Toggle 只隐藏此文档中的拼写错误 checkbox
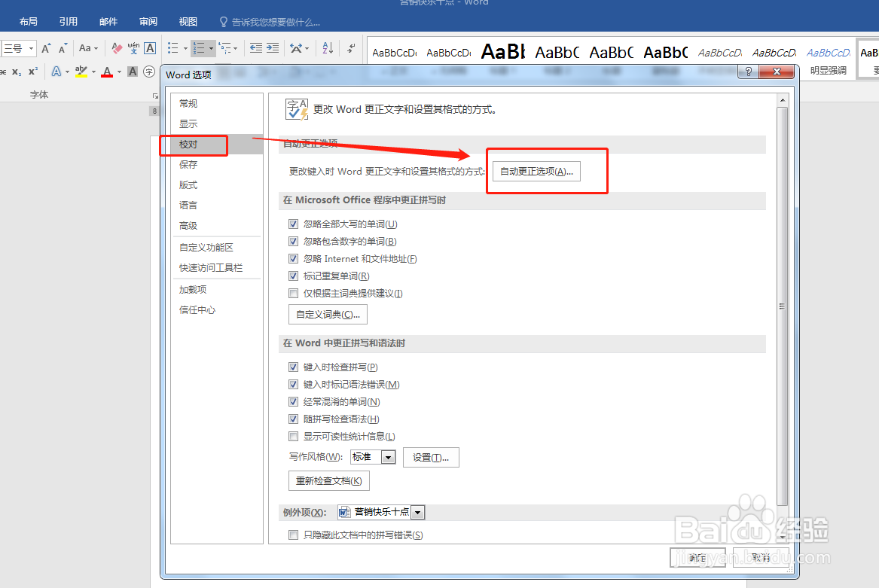879x588 pixels. tap(293, 535)
